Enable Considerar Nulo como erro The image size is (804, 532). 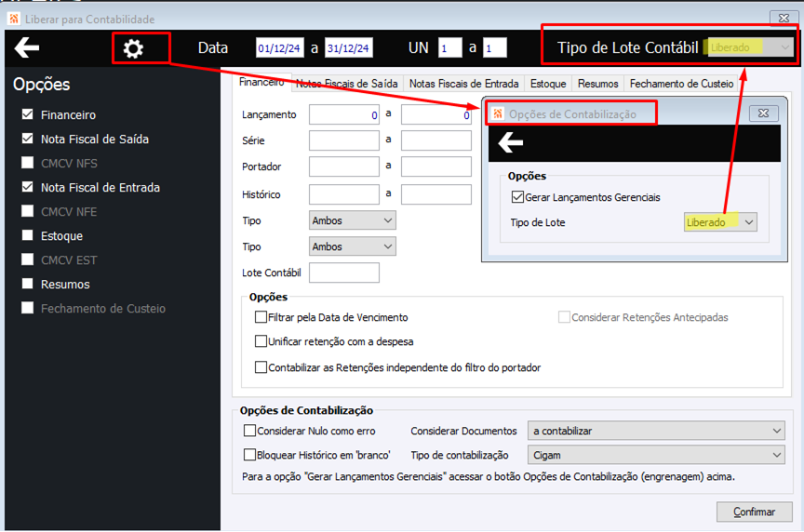pos(249,431)
